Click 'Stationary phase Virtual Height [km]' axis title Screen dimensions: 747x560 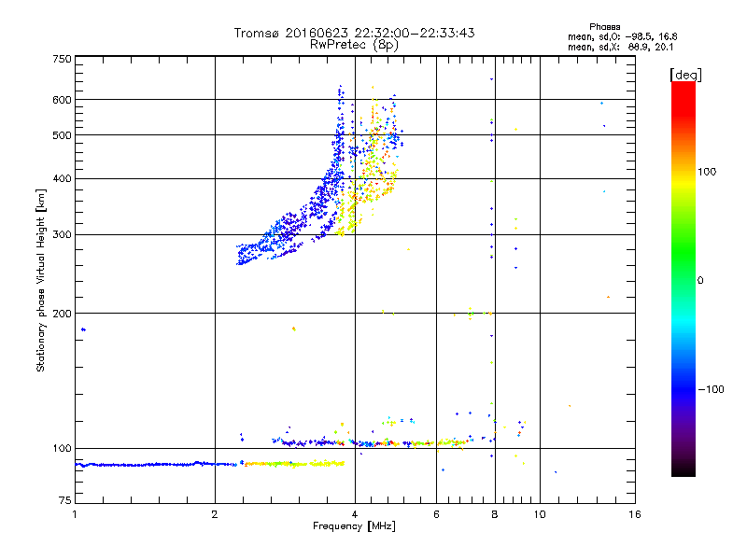tap(41, 280)
